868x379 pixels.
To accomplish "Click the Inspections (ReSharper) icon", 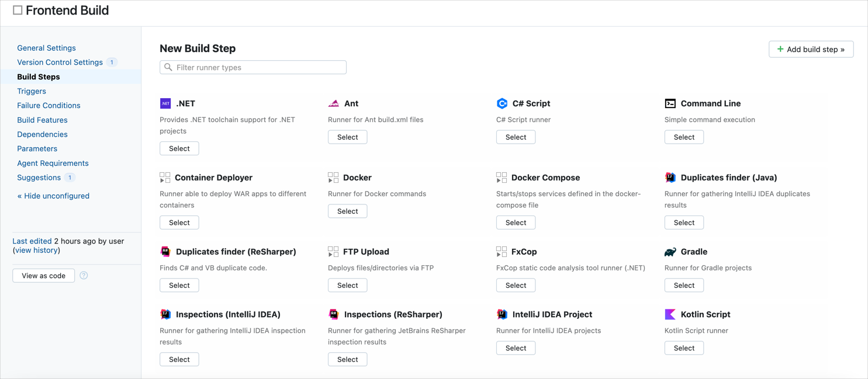I will (334, 314).
